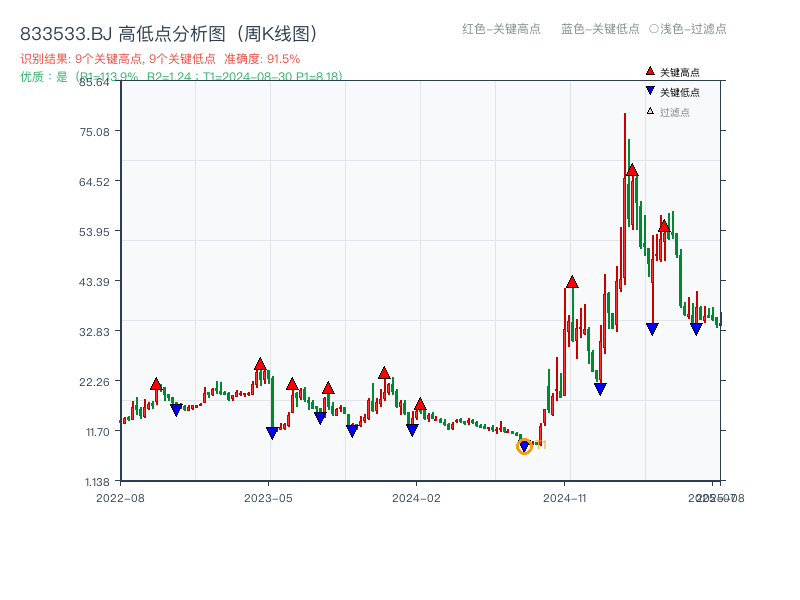
Task: Click the earliest red triangle marker from 2022
Action: 156,383
